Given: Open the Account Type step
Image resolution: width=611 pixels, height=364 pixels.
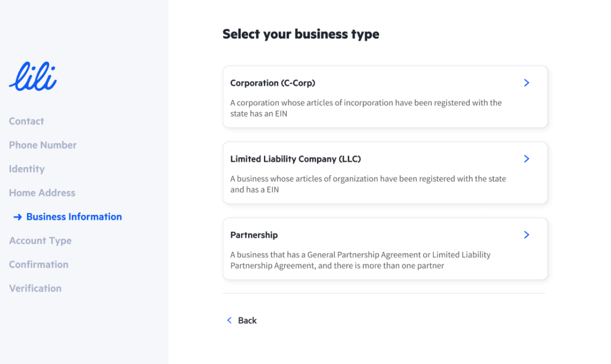Looking at the screenshot, I should 40,241.
